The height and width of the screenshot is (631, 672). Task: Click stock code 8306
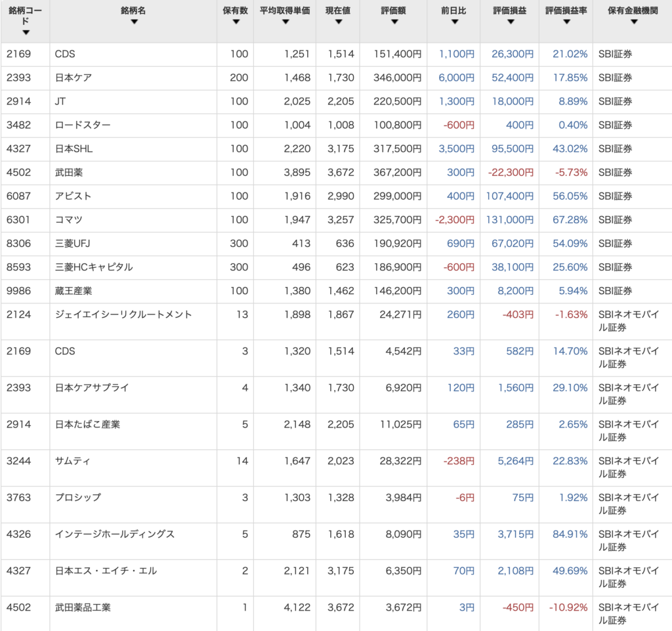coord(18,244)
